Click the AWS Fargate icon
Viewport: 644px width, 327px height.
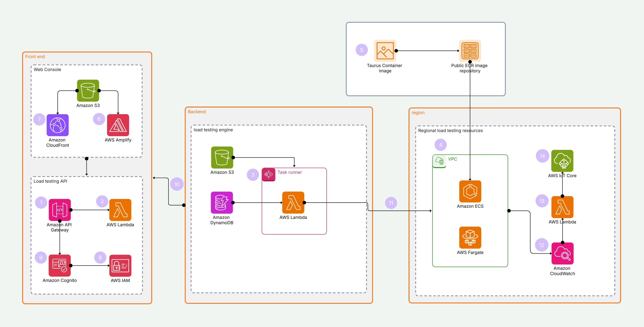pyautogui.click(x=470, y=238)
